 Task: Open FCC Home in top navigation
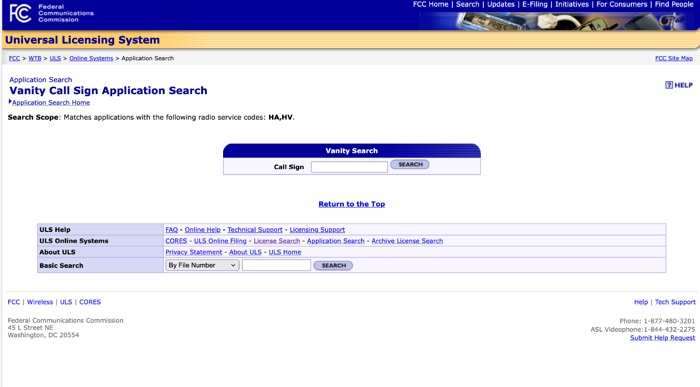(x=430, y=4)
